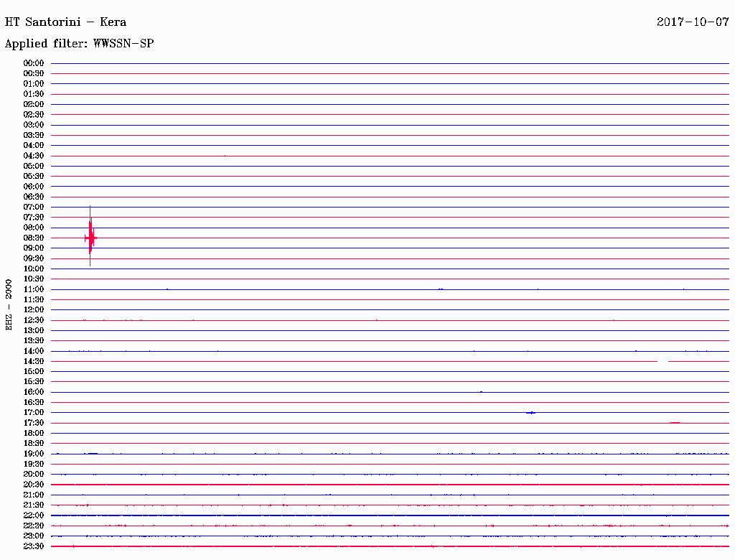Select the 16:00 time label
Viewport: 735px width, 560px height.
tap(34, 392)
